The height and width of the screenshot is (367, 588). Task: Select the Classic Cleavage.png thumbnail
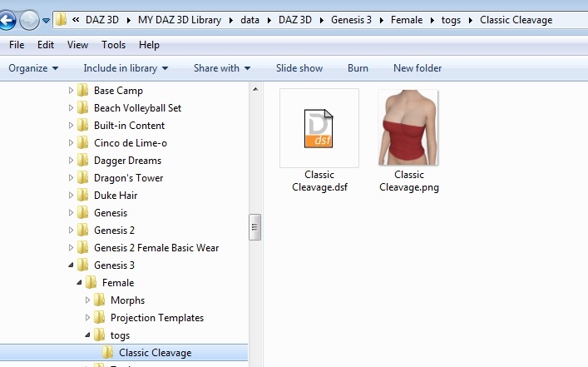click(408, 127)
